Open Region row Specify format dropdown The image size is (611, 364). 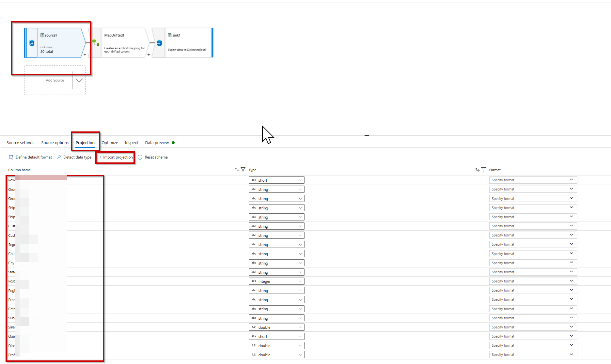533,290
